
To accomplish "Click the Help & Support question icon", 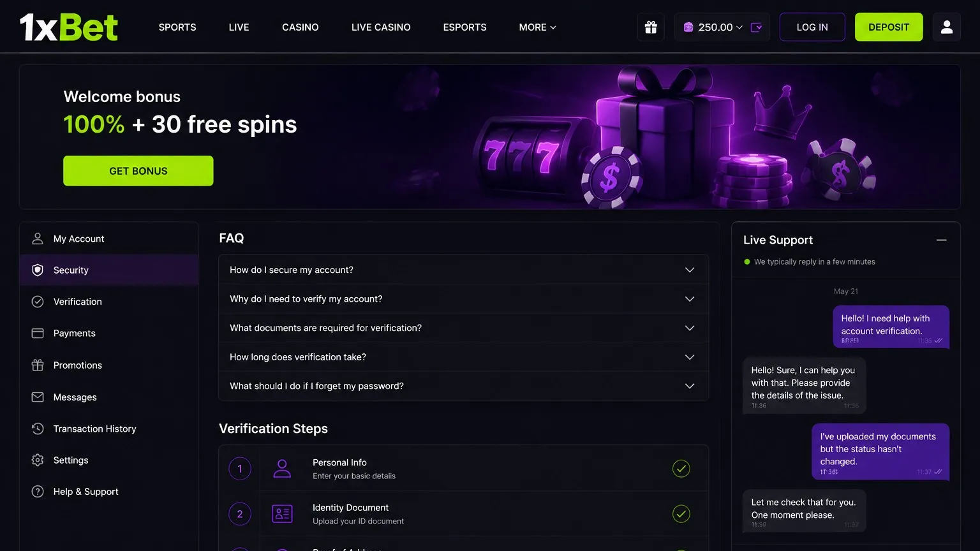I will (38, 492).
